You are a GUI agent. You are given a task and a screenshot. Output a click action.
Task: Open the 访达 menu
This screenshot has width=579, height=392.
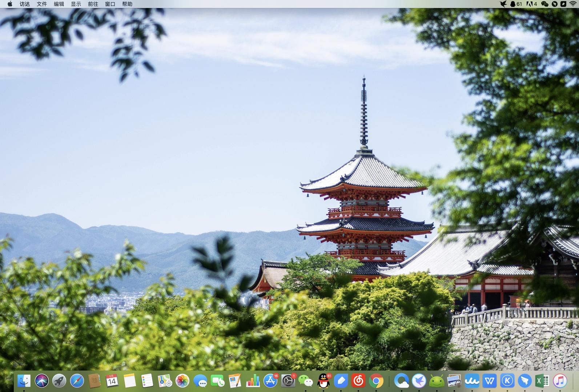point(25,4)
